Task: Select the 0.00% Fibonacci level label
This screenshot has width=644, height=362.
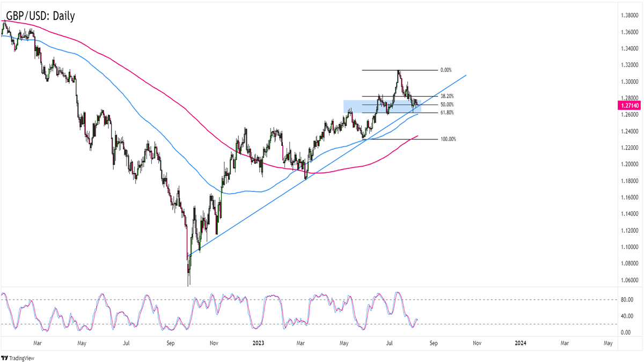Action: (445, 70)
